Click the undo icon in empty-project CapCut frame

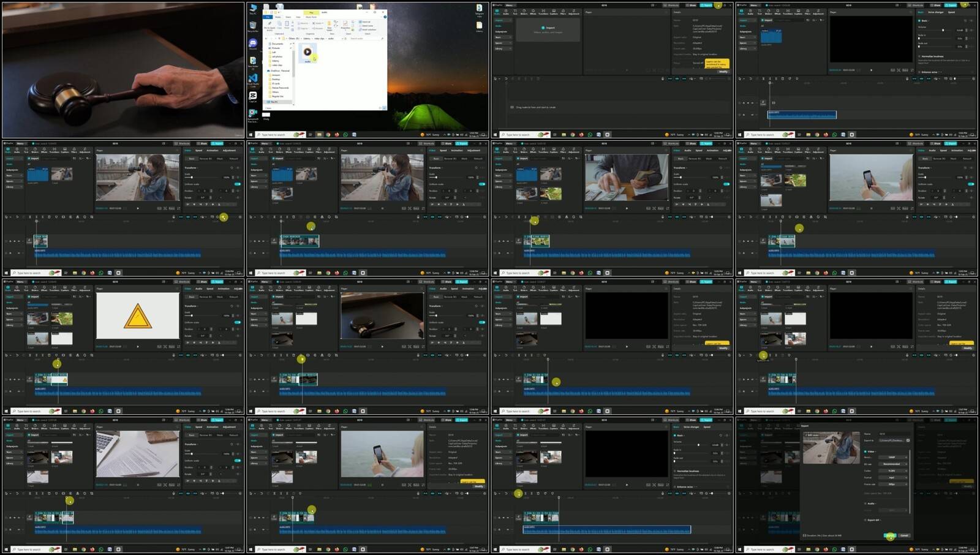point(506,78)
